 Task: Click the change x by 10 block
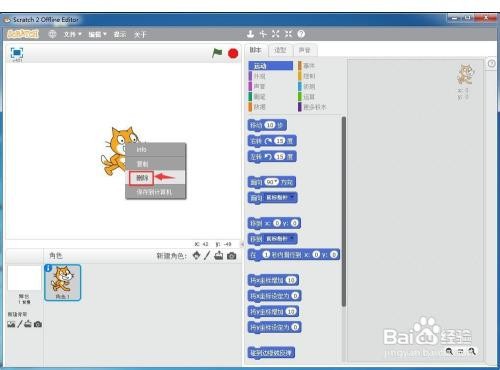(x=273, y=280)
